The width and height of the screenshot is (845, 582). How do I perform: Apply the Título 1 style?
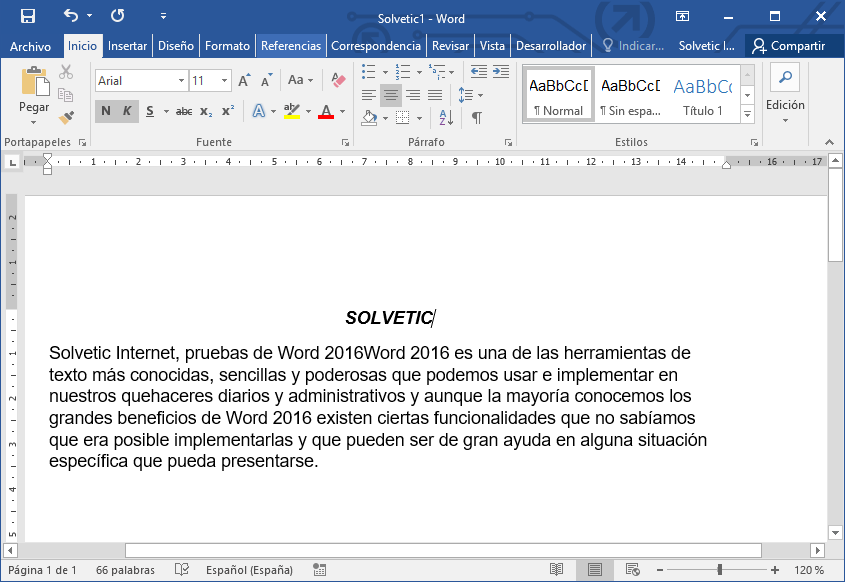click(x=702, y=93)
